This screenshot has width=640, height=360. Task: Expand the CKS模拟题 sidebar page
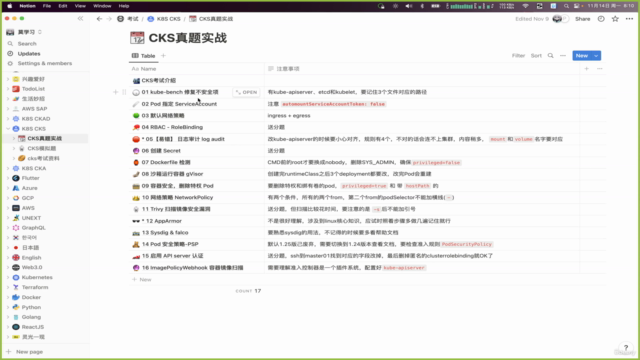[x=14, y=149]
